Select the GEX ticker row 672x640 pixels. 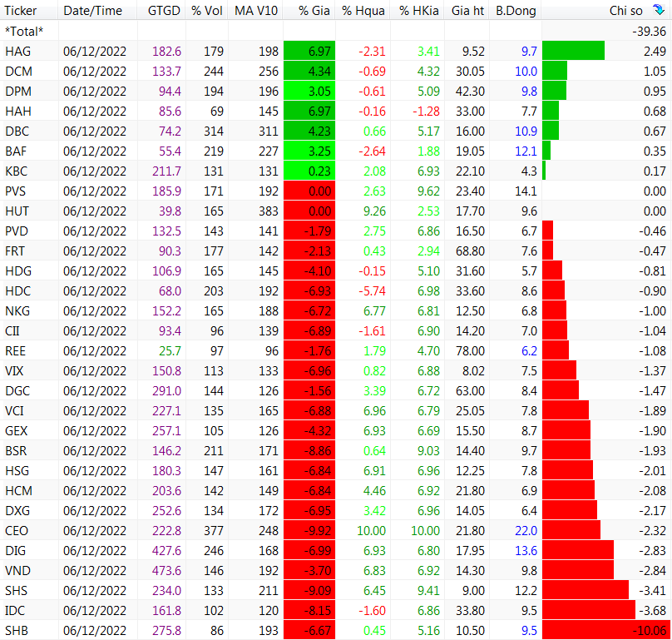click(x=336, y=430)
